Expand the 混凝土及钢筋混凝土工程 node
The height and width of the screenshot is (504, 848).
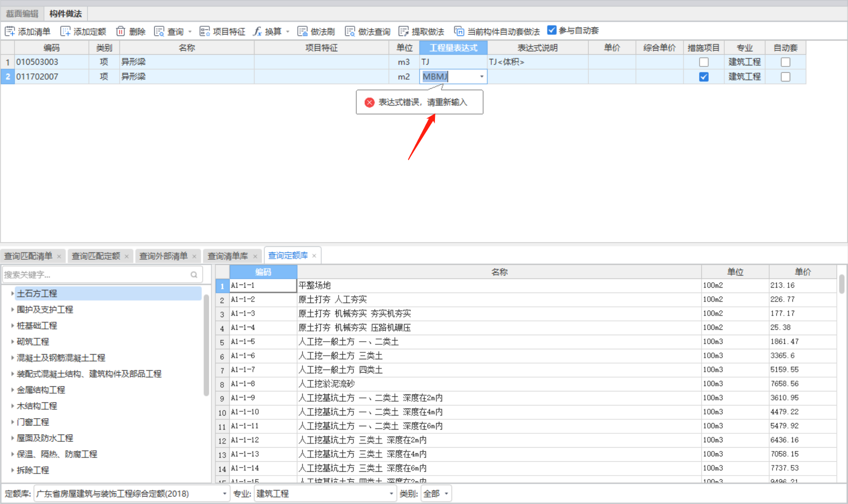click(x=12, y=358)
